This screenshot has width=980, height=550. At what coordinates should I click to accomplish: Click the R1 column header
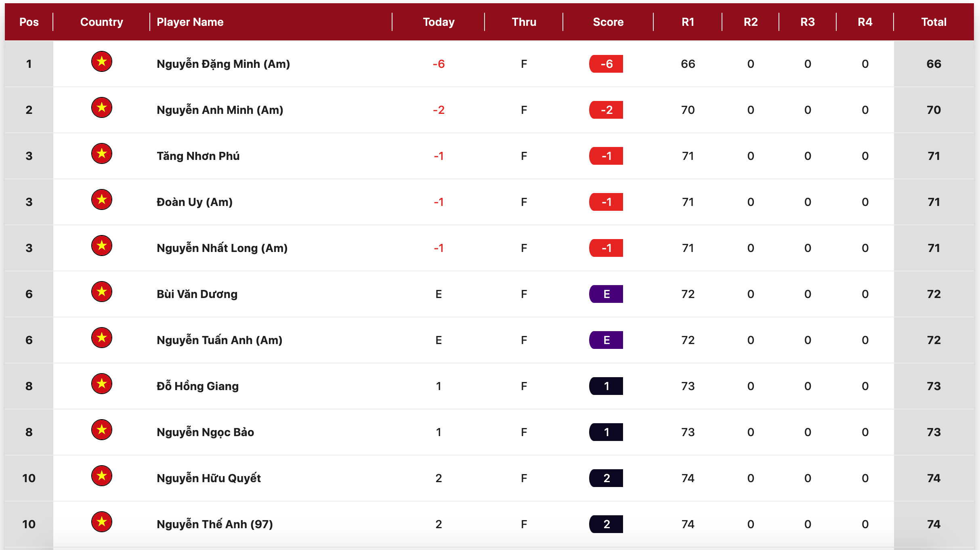(x=688, y=22)
